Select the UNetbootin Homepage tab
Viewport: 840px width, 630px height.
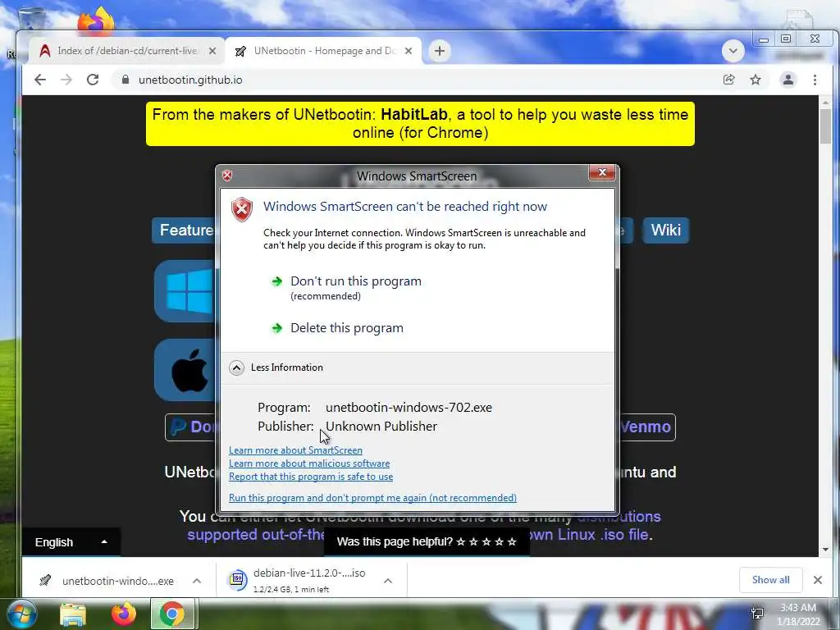tap(323, 51)
